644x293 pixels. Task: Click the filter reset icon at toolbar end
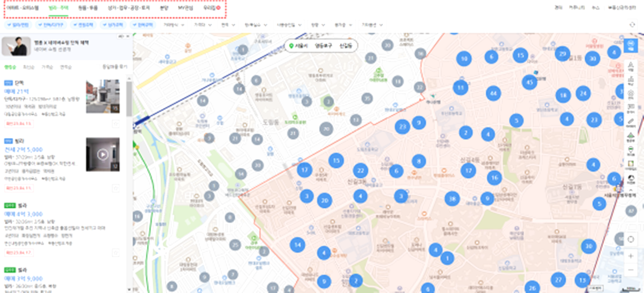632,25
